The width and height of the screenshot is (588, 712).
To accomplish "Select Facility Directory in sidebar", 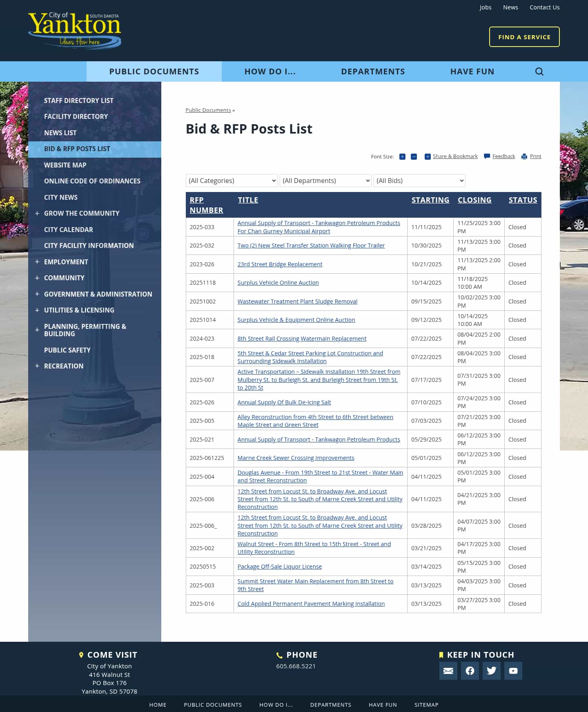I will tap(76, 116).
